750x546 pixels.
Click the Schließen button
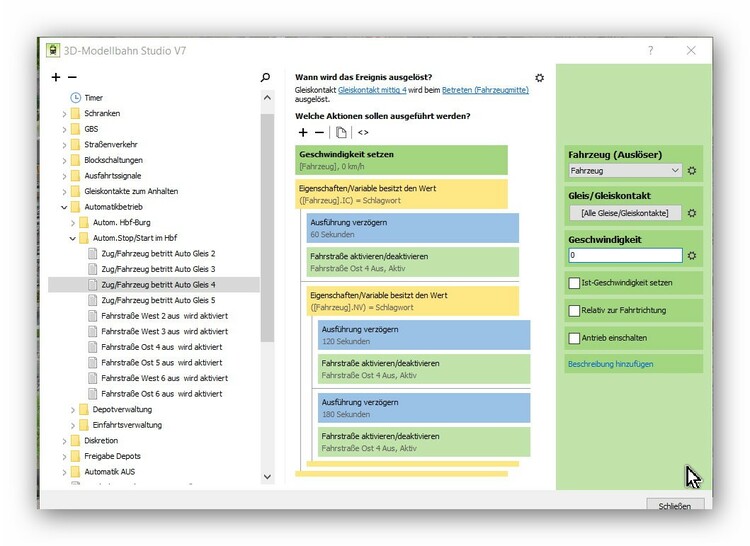coord(675,505)
